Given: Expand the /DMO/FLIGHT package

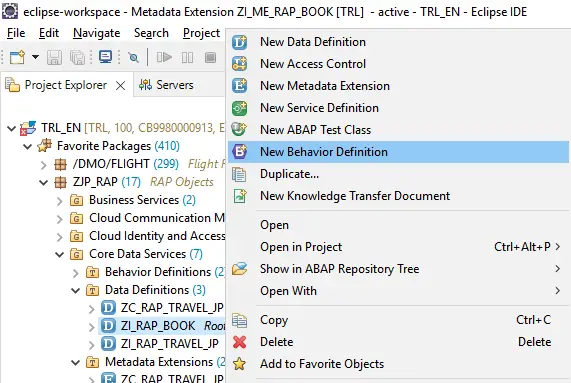Looking at the screenshot, I should pos(43,165).
